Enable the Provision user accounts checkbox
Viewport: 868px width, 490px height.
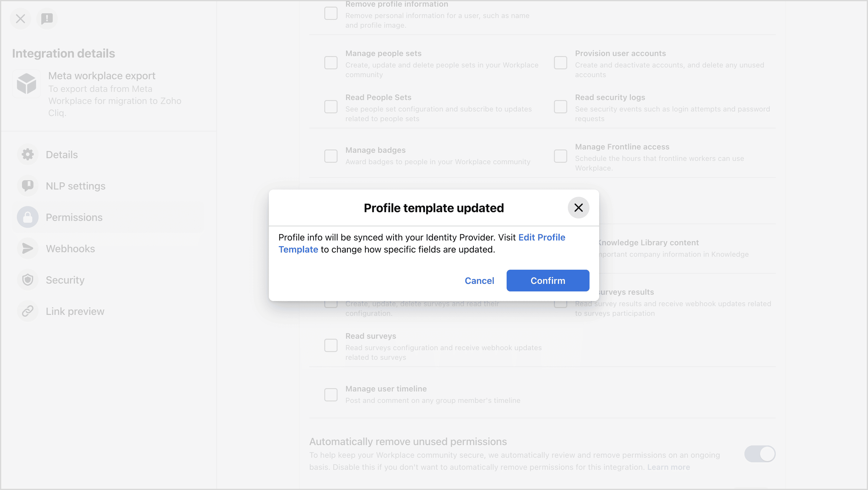pyautogui.click(x=560, y=63)
